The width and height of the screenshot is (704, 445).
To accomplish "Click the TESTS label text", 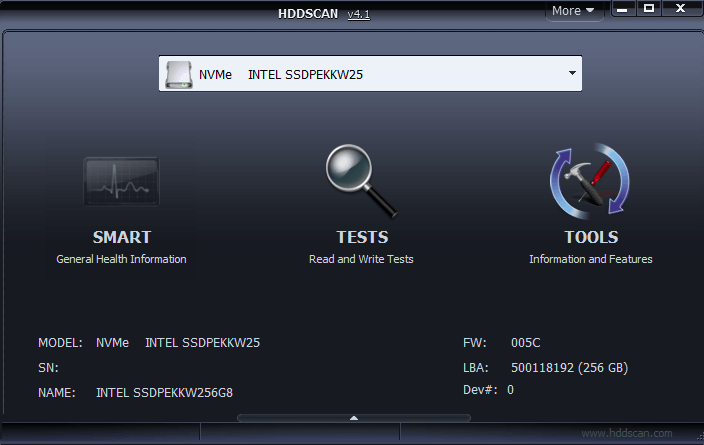I will click(x=361, y=237).
